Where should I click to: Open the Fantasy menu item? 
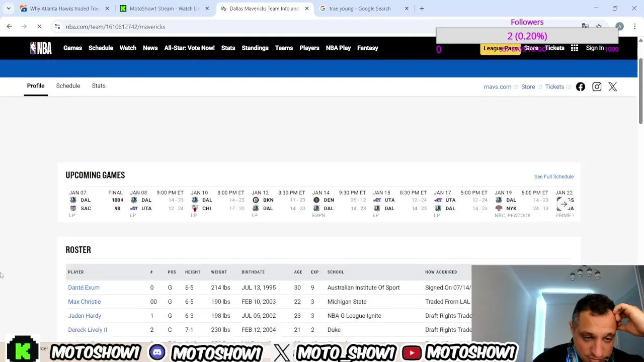(x=367, y=48)
